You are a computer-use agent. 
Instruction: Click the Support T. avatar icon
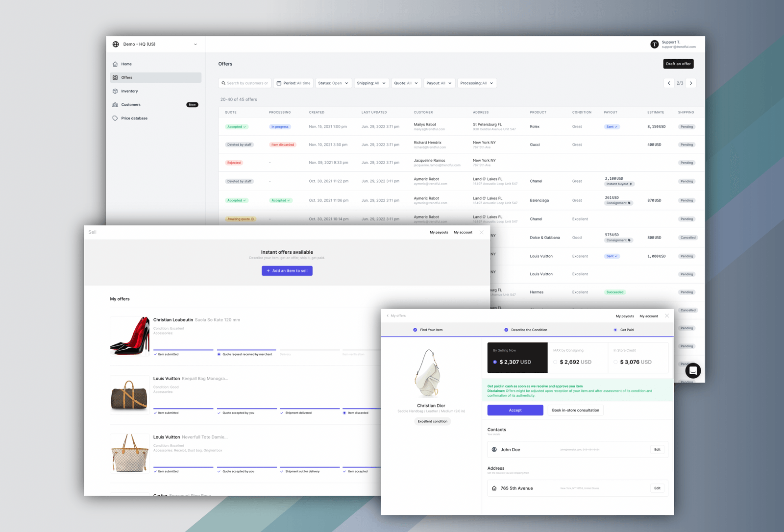point(654,44)
